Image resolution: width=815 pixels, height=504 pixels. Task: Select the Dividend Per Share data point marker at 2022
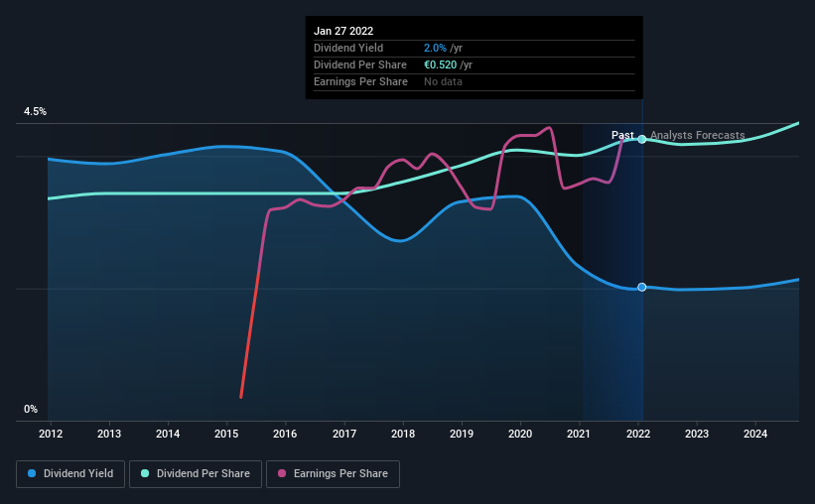(x=642, y=139)
